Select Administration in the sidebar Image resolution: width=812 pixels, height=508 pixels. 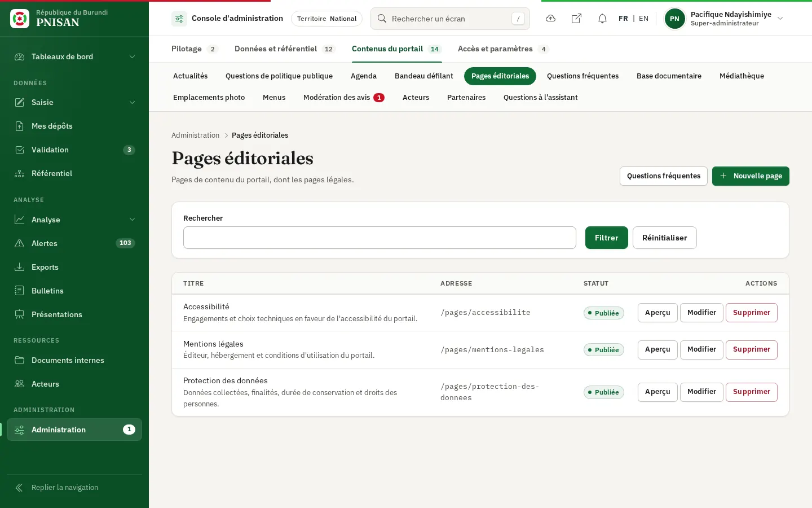tap(74, 430)
